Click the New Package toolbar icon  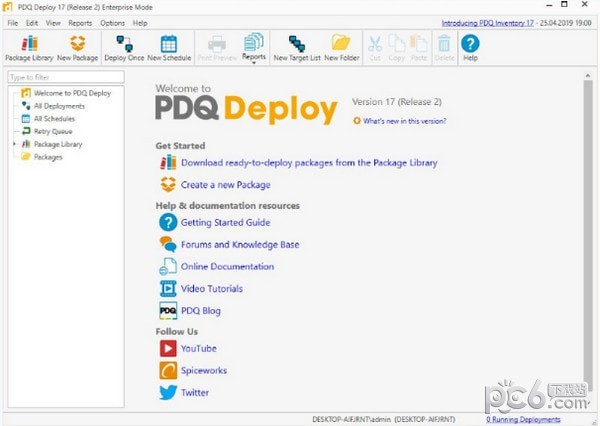(x=77, y=48)
